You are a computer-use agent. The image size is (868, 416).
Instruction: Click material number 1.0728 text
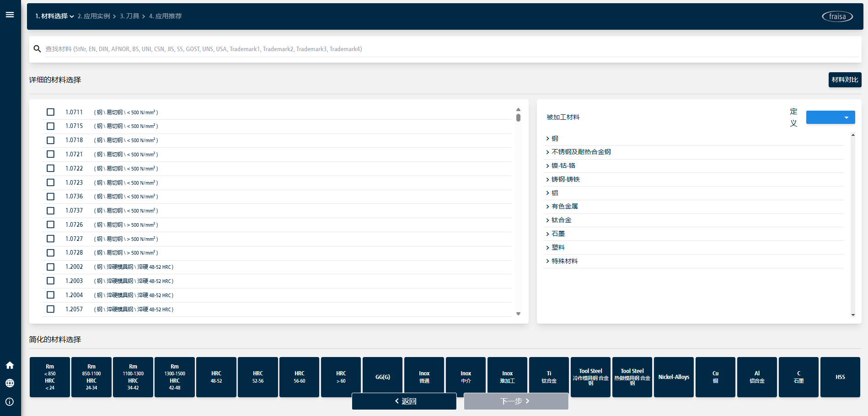pos(74,253)
